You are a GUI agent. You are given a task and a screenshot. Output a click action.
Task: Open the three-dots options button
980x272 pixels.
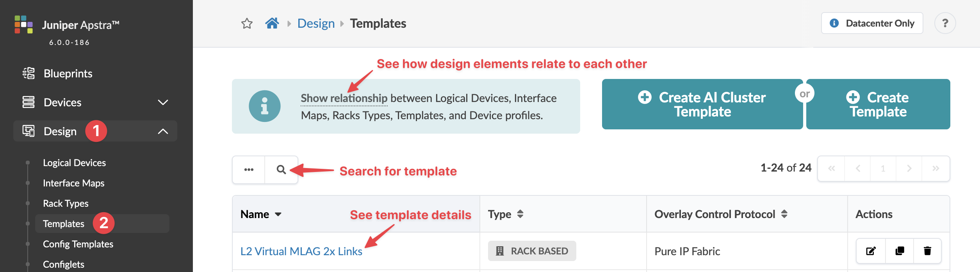(249, 170)
